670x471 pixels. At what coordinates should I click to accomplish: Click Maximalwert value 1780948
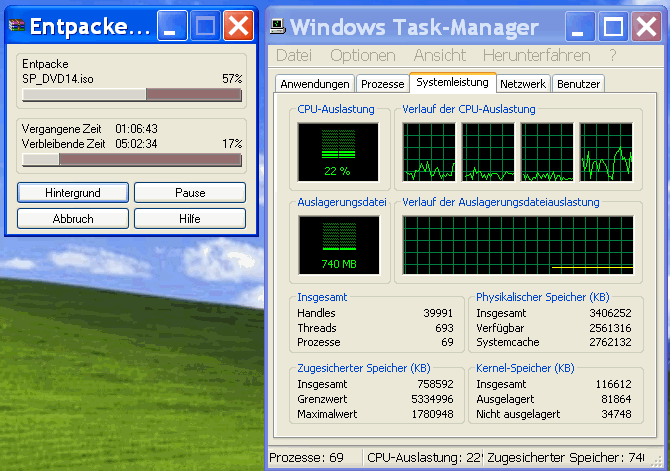432,414
